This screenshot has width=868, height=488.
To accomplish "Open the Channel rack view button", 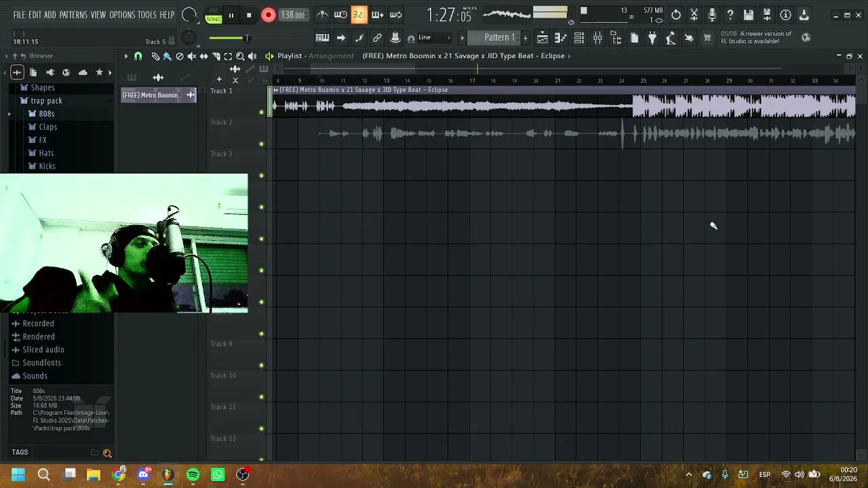I will click(x=579, y=38).
